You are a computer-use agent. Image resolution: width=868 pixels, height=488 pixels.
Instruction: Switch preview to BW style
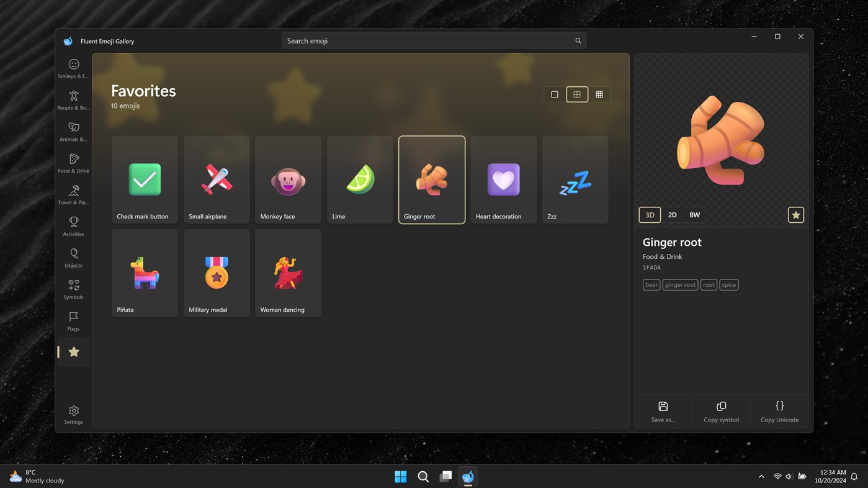(694, 215)
